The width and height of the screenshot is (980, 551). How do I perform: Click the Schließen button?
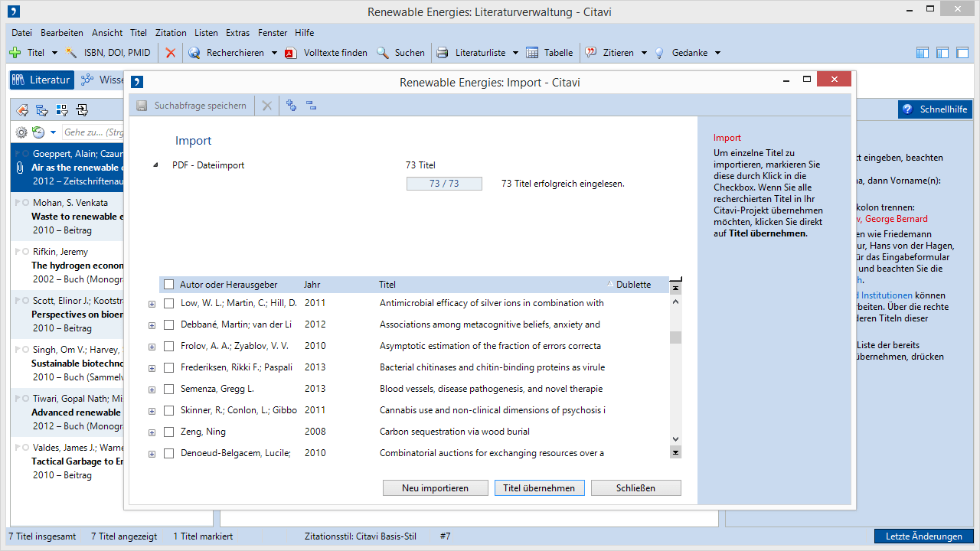point(635,488)
